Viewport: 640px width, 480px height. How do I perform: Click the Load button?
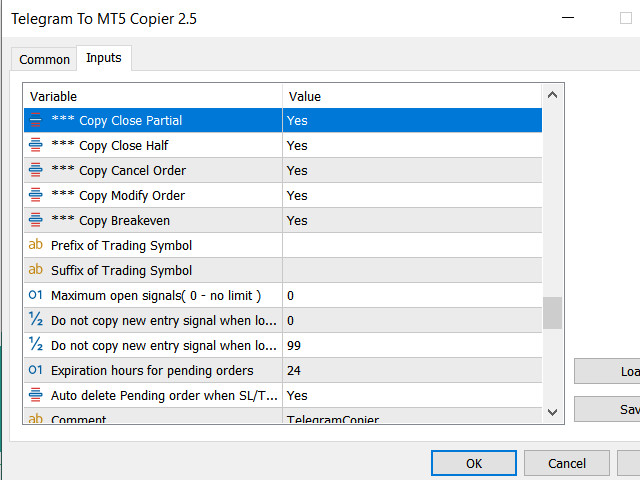[607, 371]
